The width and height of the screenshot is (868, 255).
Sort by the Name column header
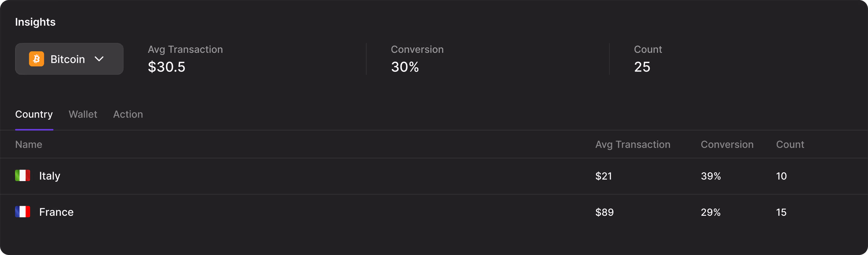click(29, 144)
